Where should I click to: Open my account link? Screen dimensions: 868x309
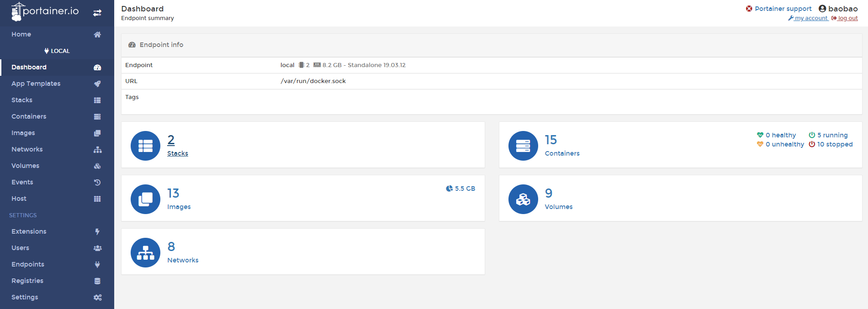tap(808, 18)
